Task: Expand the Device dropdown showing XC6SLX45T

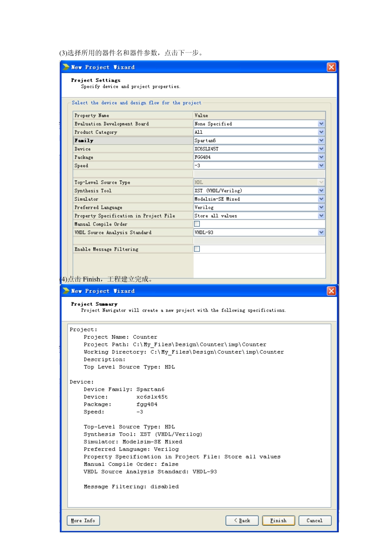Action: [321, 149]
